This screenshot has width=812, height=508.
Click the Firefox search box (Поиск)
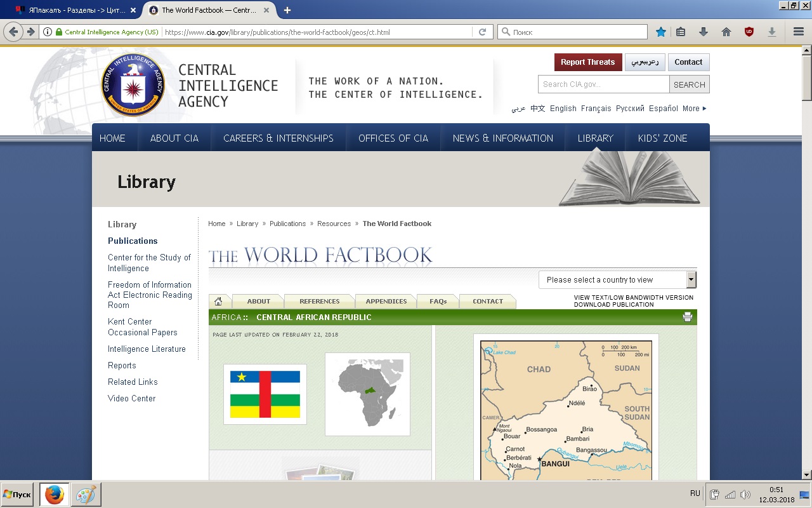pos(572,32)
